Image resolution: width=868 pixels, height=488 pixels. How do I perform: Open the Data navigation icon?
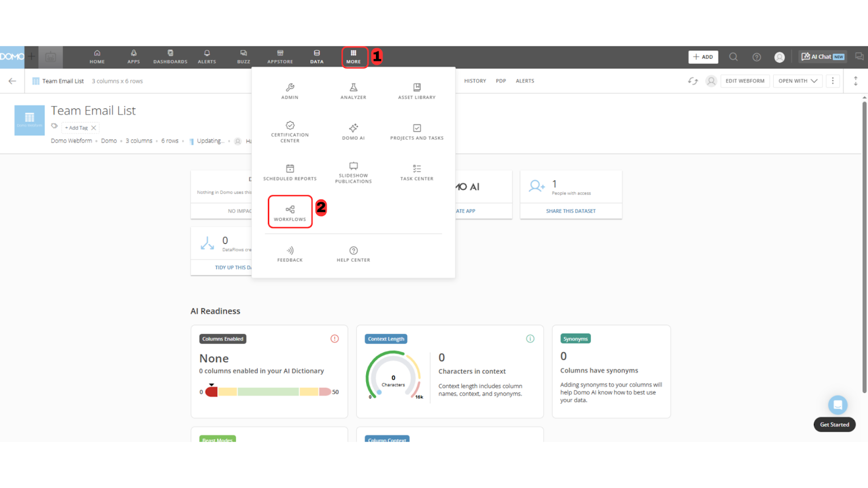(x=317, y=57)
